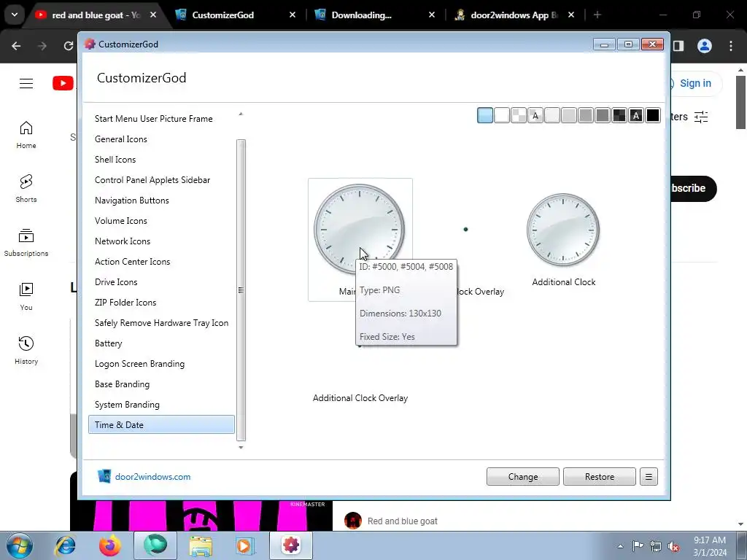Launch Internet Explorer from the taskbar

(65, 545)
